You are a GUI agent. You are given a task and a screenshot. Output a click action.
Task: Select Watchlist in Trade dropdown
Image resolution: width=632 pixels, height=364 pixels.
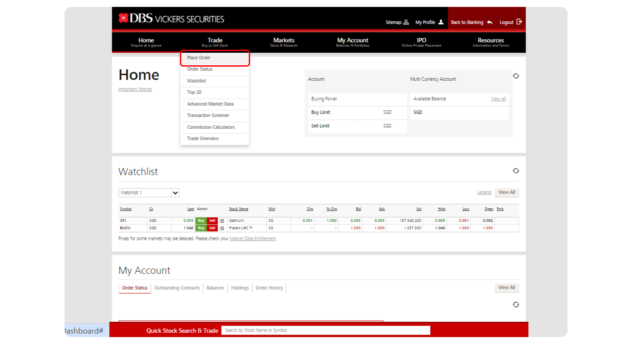click(x=215, y=81)
